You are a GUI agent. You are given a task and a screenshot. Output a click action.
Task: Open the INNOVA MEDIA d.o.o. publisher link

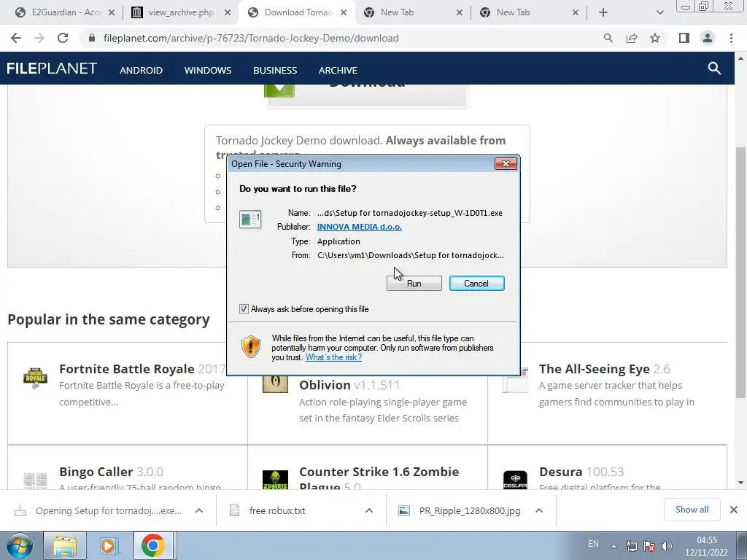click(x=359, y=227)
